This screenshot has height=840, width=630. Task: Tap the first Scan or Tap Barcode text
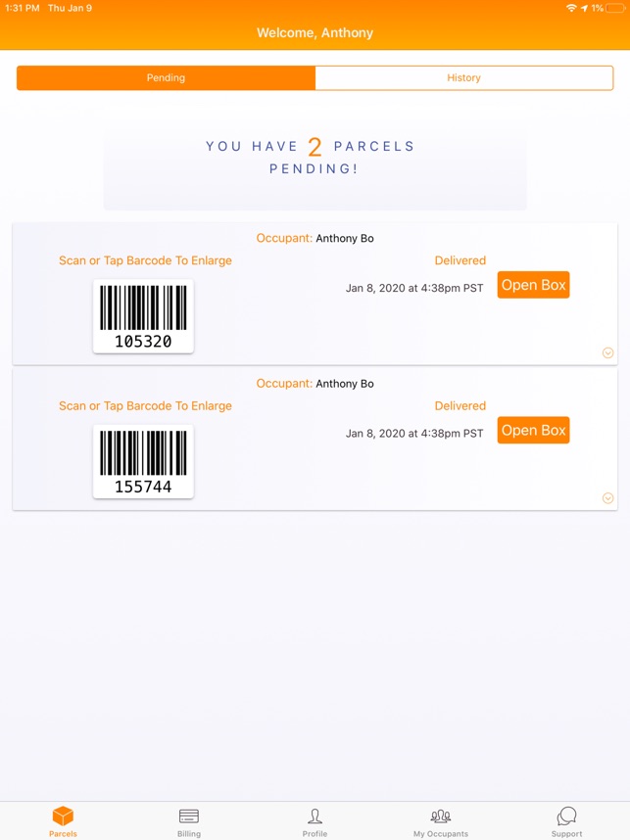[x=145, y=260]
